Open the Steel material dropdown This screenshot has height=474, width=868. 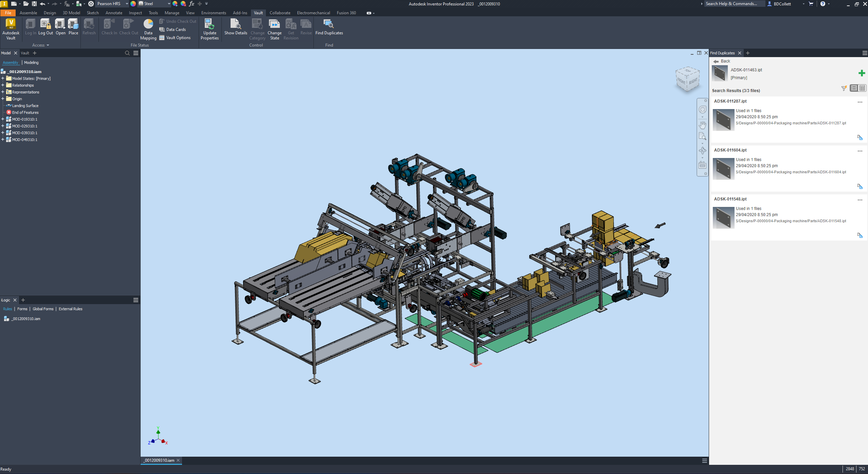point(169,4)
